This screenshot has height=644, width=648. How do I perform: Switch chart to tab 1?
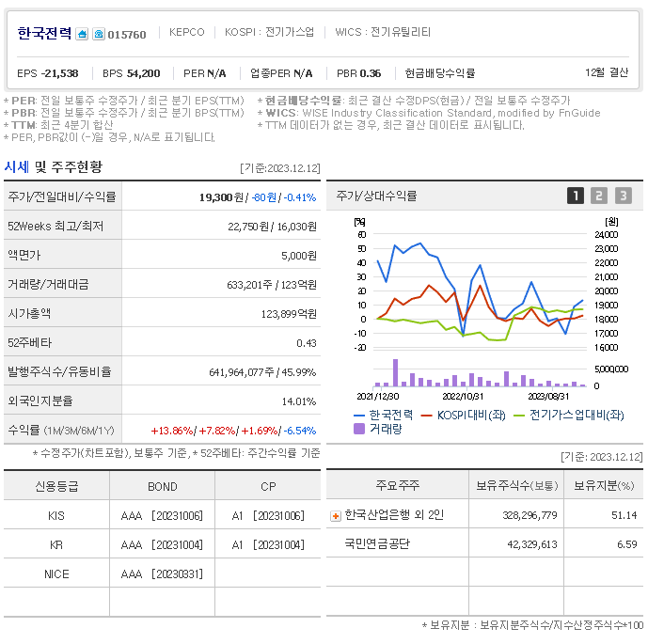click(576, 196)
